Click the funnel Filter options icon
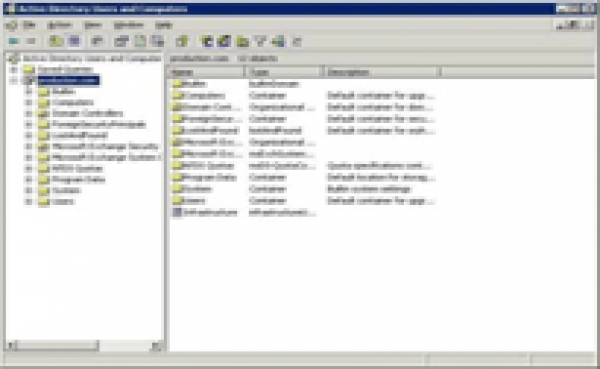 (x=261, y=41)
